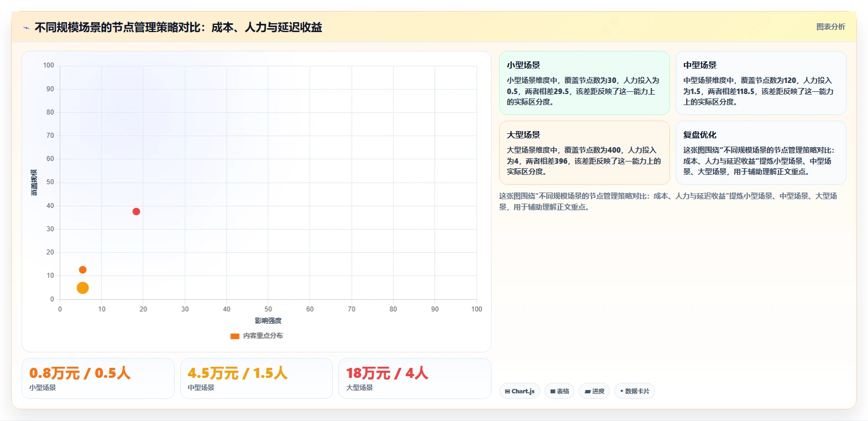This screenshot has width=868, height=421.
Task: Click the 影响强度 x-axis title
Action: click(268, 321)
